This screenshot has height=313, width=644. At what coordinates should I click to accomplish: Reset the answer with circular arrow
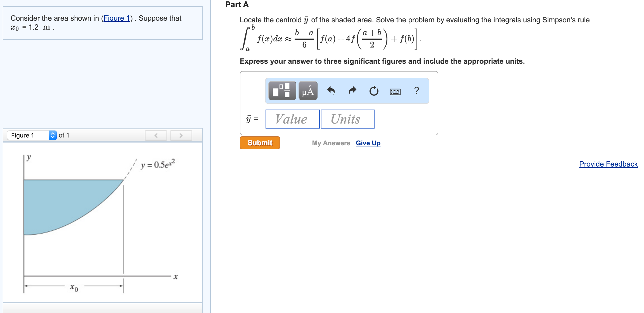point(374,91)
